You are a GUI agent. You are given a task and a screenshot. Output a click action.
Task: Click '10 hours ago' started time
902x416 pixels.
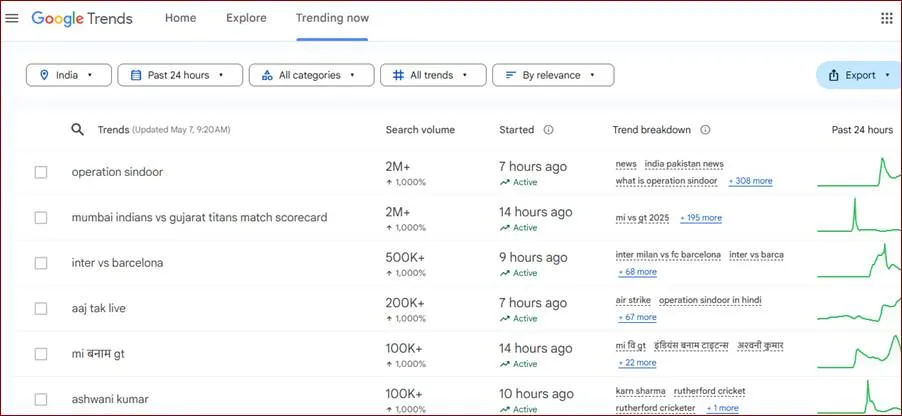pos(536,394)
